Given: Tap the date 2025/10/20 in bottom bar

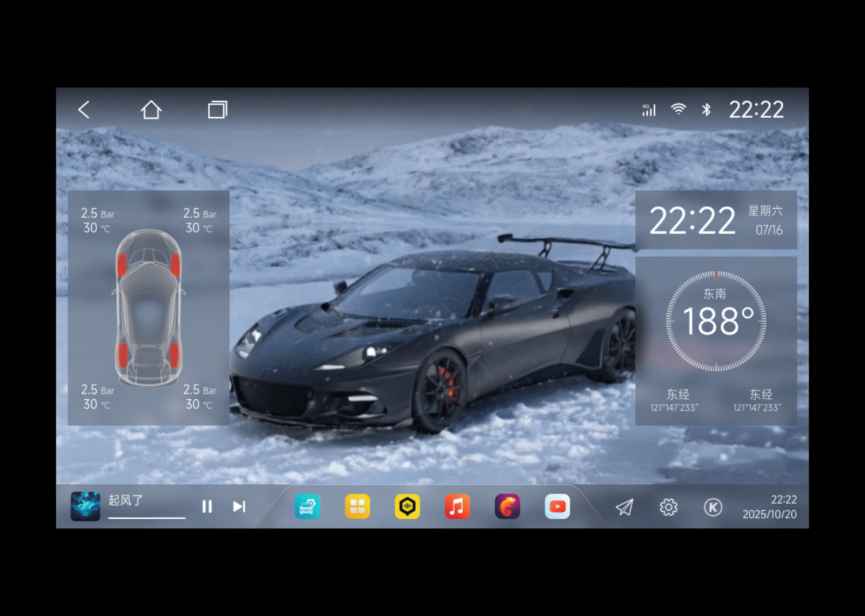Looking at the screenshot, I should [769, 514].
